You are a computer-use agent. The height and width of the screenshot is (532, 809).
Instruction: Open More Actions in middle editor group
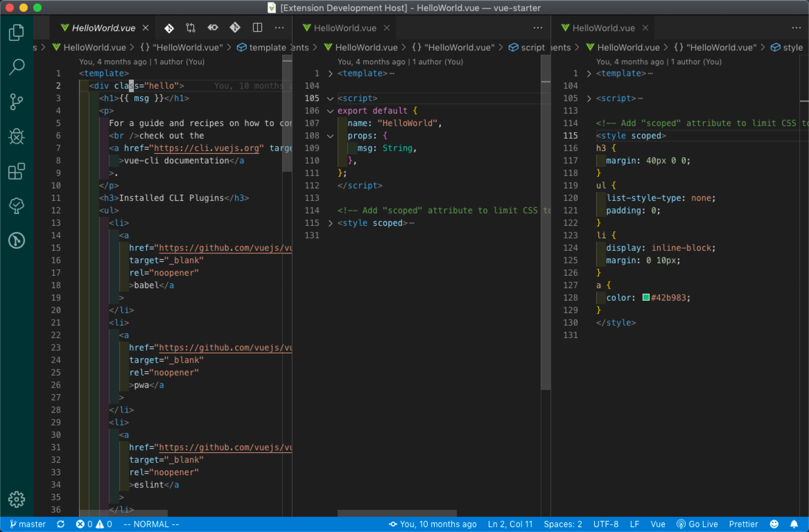pos(538,28)
